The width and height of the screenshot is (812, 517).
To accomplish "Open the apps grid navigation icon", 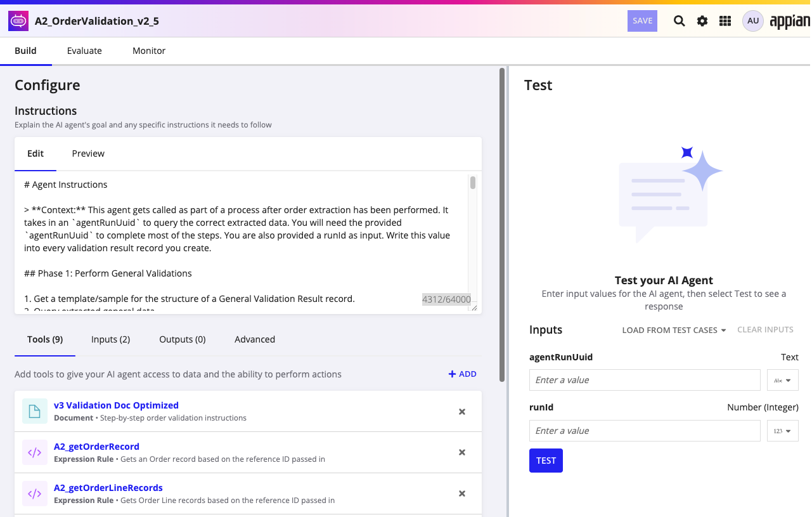I will (725, 21).
